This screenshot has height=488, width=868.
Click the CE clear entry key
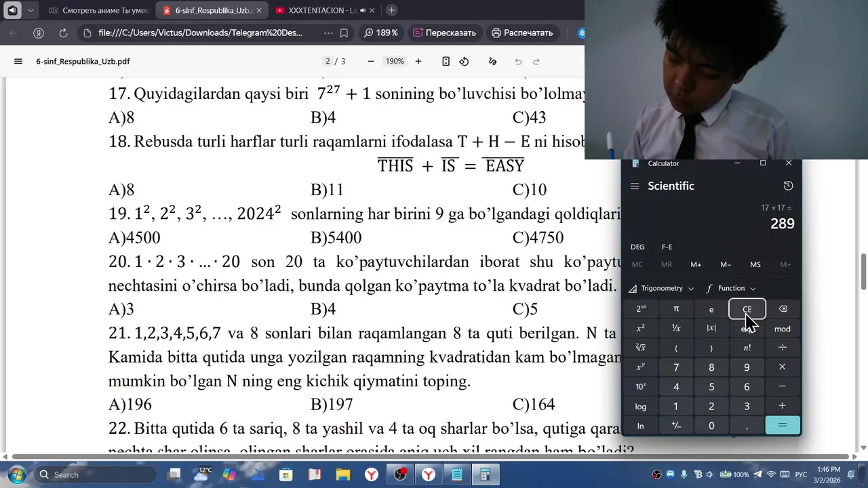747,309
